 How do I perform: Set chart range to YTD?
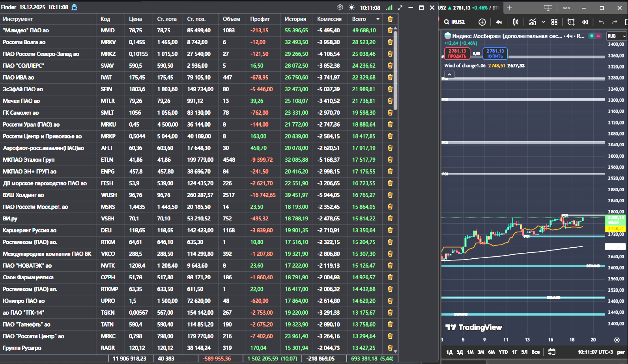point(503,352)
